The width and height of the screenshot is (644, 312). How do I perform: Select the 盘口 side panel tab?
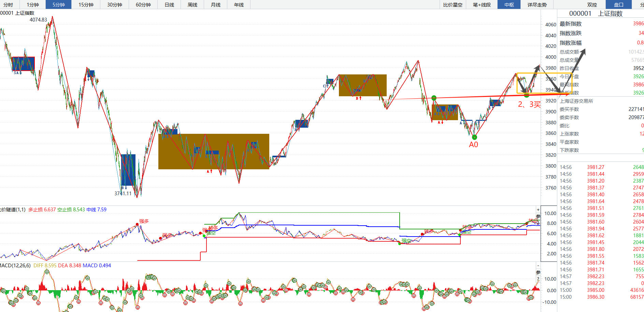[x=619, y=5]
